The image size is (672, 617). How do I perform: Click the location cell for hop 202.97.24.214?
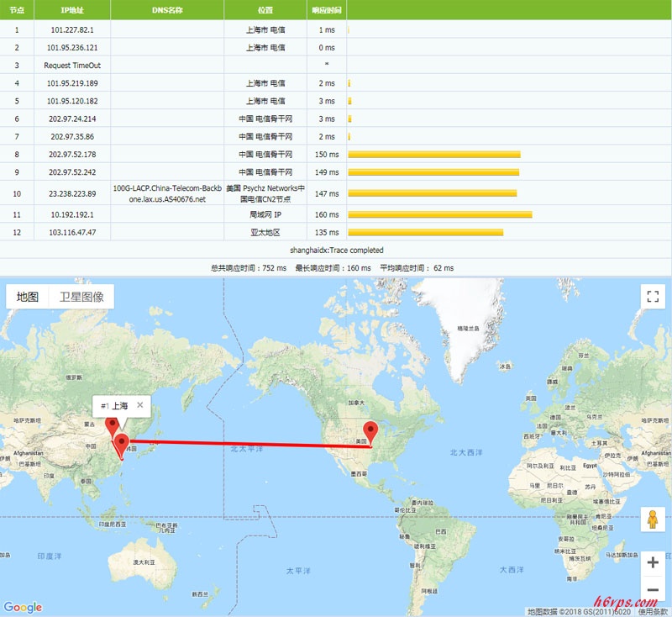265,119
